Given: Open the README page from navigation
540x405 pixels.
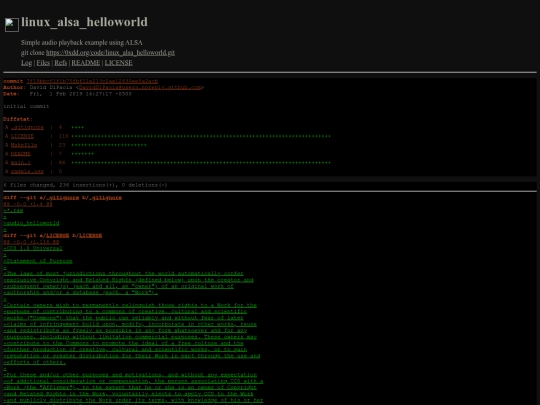Looking at the screenshot, I should coord(86,63).
